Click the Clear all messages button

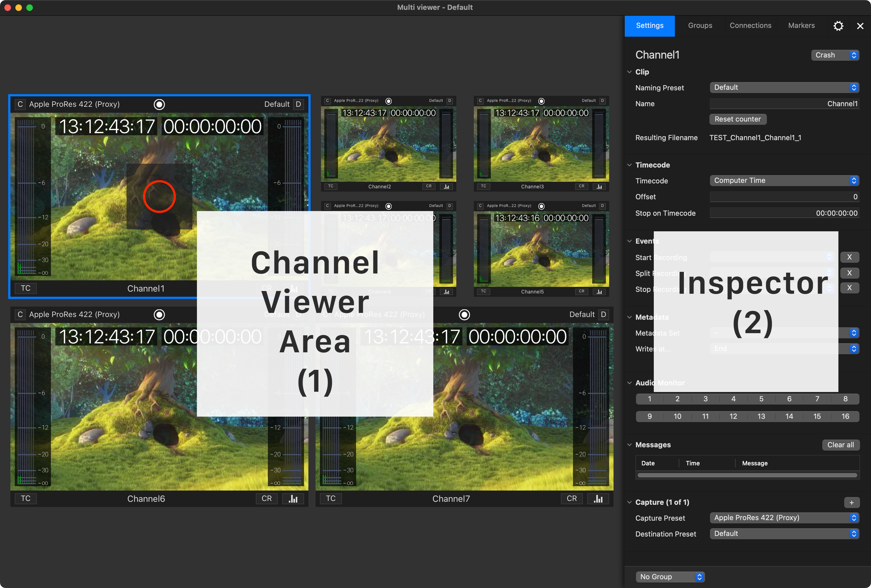point(841,445)
